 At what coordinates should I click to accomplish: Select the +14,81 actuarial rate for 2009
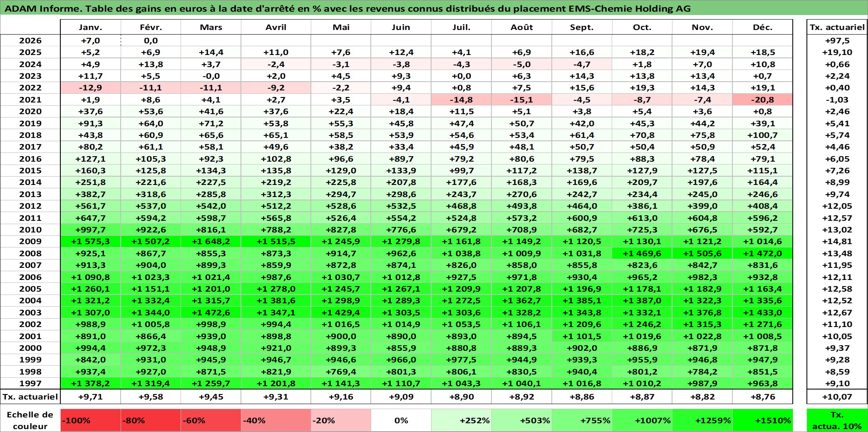point(837,241)
